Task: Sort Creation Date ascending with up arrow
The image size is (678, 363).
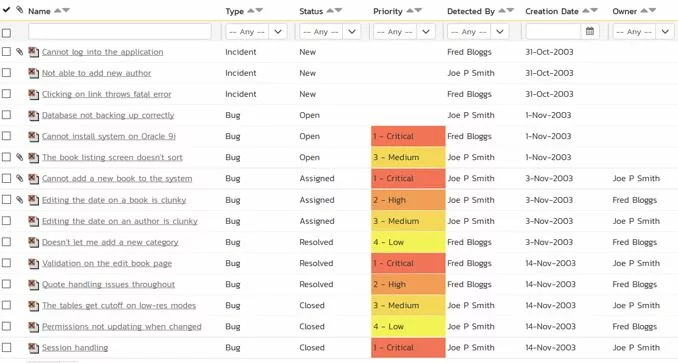Action: click(x=586, y=11)
